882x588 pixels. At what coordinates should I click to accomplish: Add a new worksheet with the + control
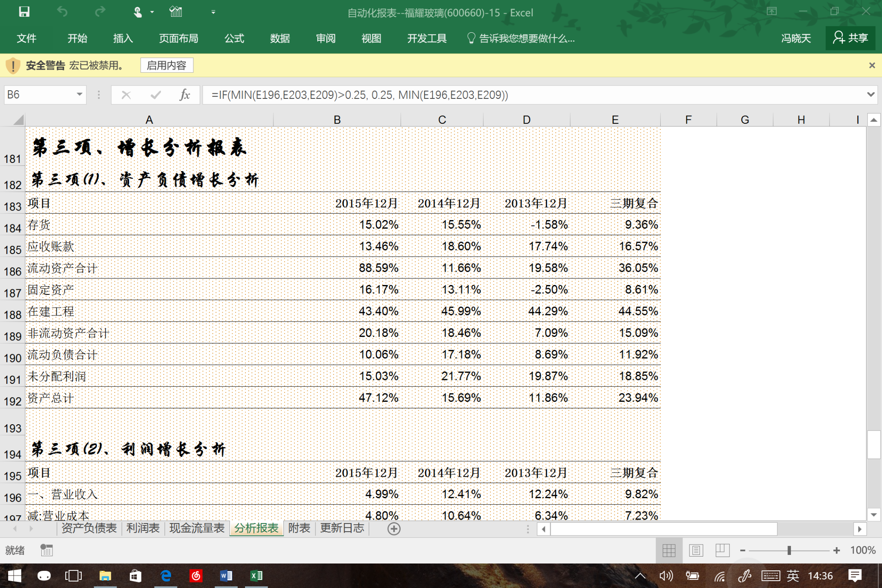(x=393, y=529)
